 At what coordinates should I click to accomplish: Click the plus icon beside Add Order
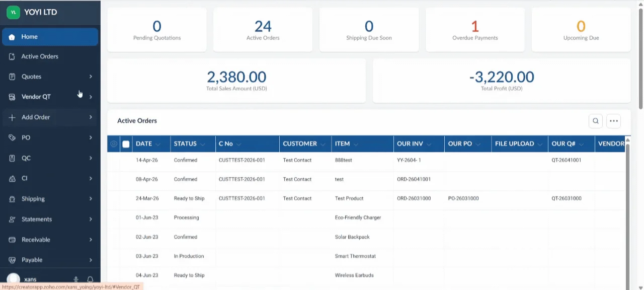12,117
